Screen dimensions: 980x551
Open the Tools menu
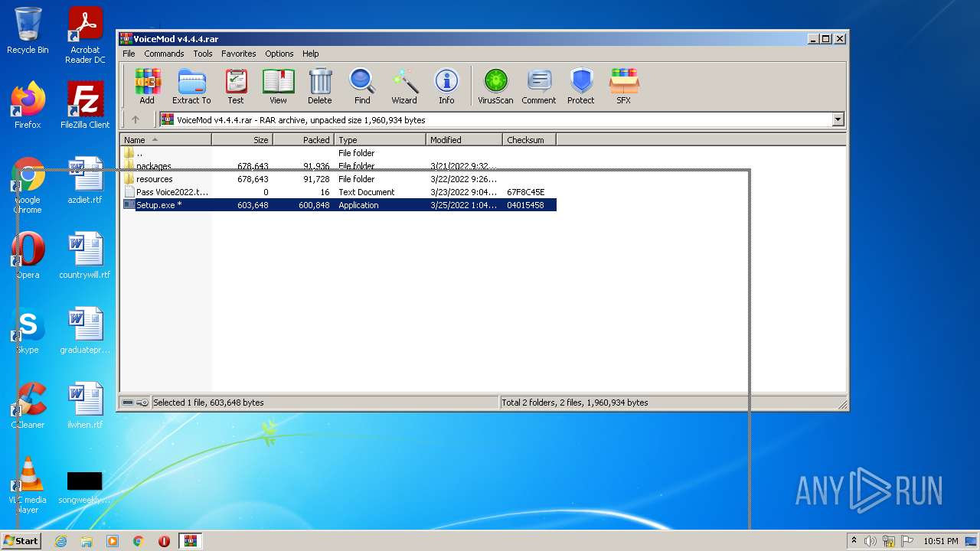(x=203, y=54)
